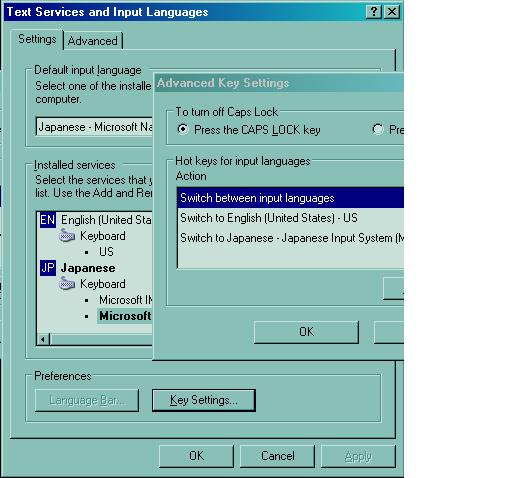Select the keyboard icon under English
This screenshot has height=478, width=512.
point(67,236)
